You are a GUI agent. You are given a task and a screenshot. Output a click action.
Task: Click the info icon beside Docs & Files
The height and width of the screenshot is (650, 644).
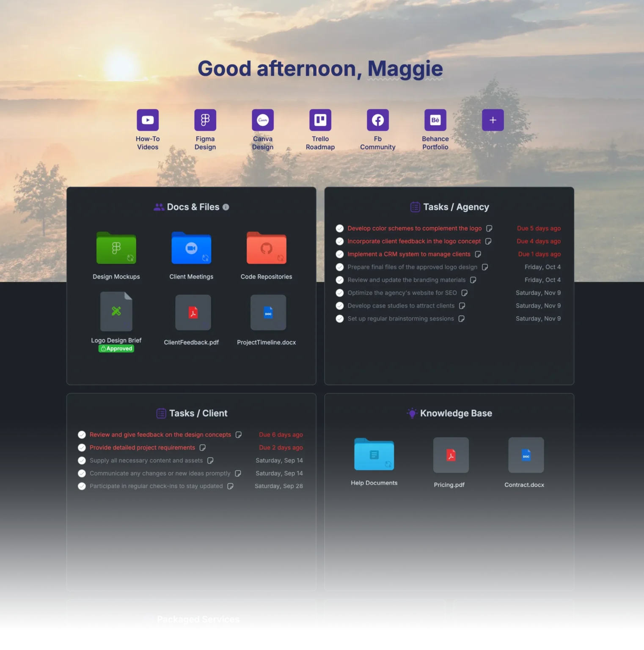[x=226, y=207]
